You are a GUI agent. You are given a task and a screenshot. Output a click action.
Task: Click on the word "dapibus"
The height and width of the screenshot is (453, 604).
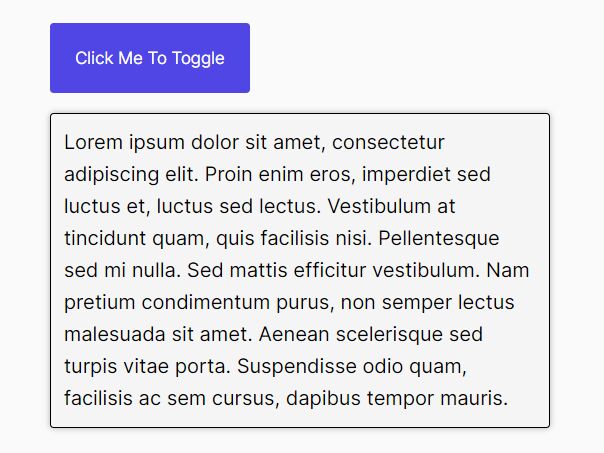click(323, 398)
